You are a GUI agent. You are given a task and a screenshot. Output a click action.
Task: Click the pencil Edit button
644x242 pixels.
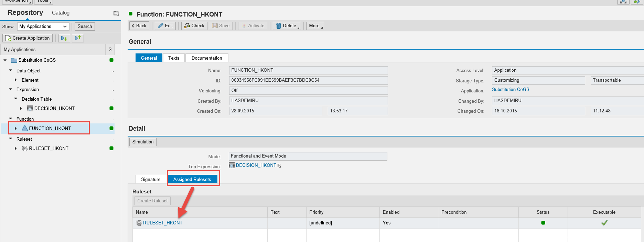click(165, 26)
